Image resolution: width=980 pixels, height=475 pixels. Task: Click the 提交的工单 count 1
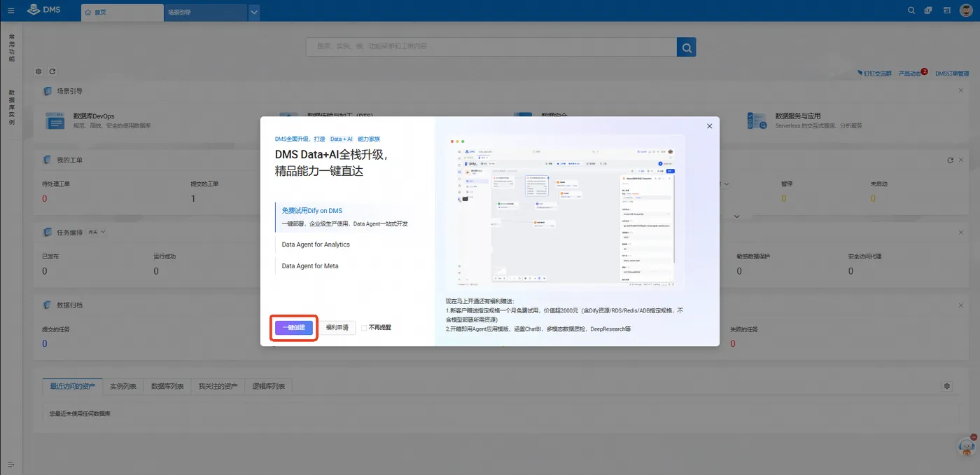[193, 198]
